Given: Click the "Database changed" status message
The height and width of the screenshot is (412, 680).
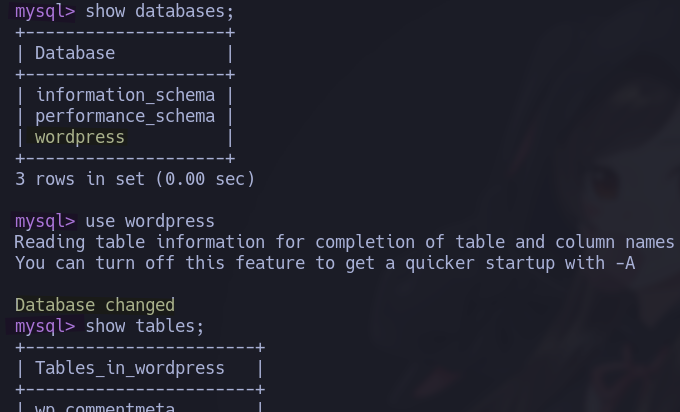Looking at the screenshot, I should pyautogui.click(x=95, y=305).
